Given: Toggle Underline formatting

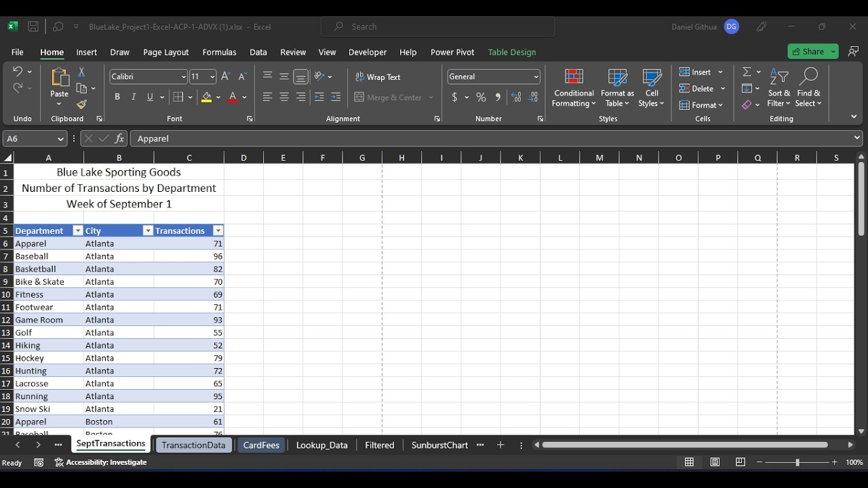Looking at the screenshot, I should tap(150, 97).
